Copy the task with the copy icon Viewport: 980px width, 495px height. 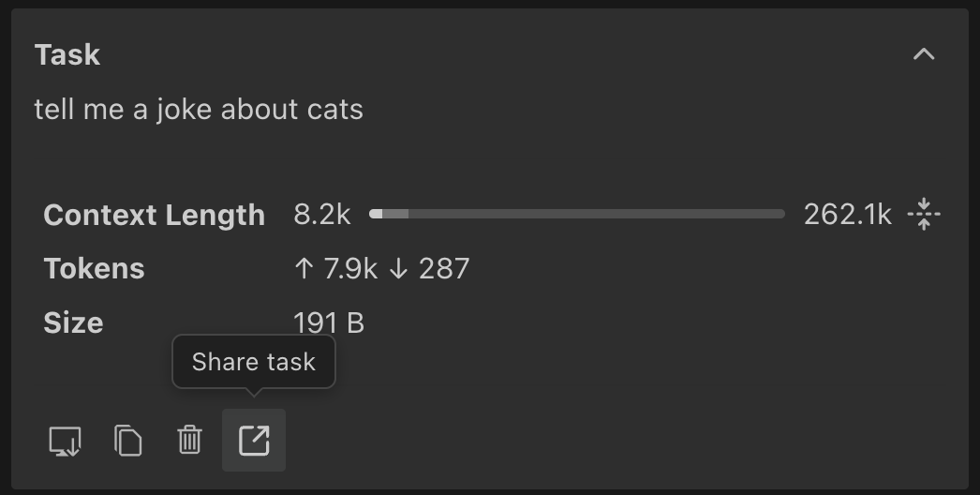[127, 440]
